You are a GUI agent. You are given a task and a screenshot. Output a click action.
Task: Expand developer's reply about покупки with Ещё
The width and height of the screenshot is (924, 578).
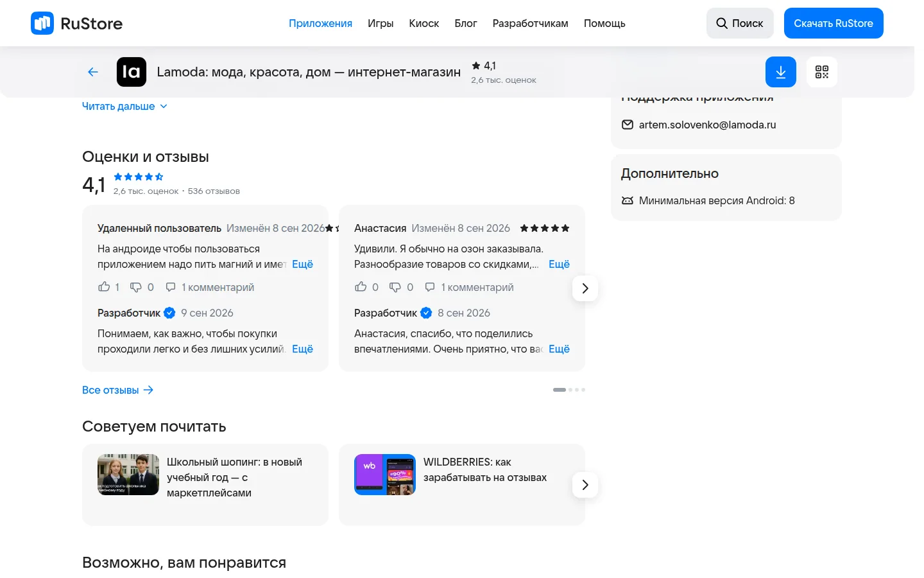[x=303, y=349]
